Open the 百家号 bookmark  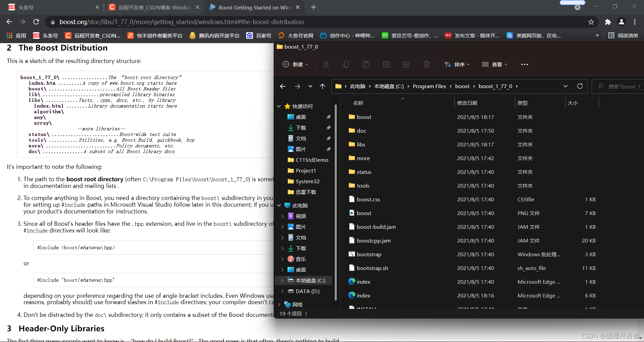click(x=259, y=36)
